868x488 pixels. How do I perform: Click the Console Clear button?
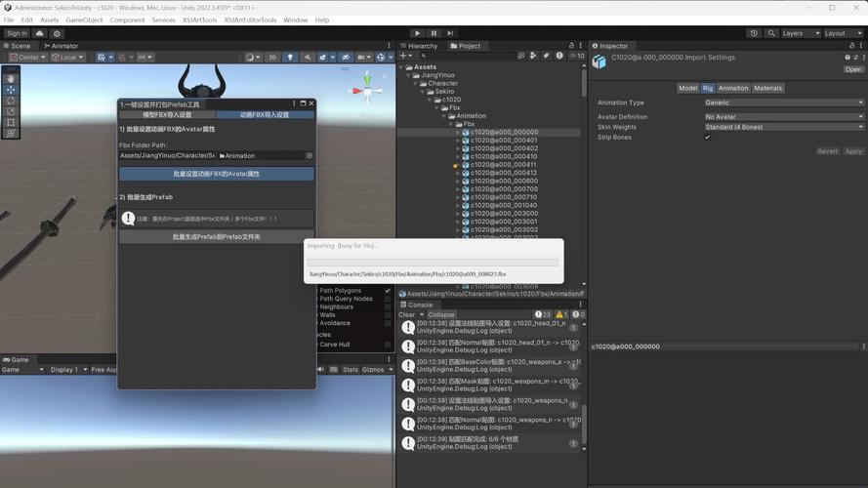click(x=407, y=314)
